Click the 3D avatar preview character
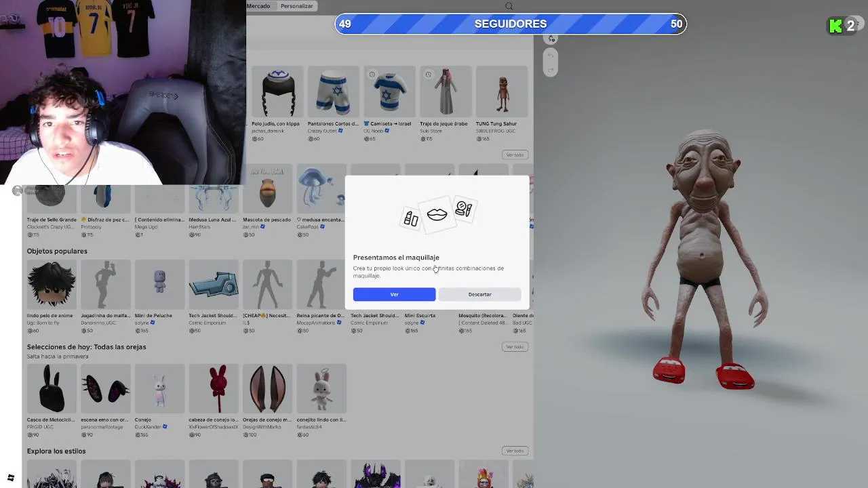868x488 pixels. pos(704,261)
